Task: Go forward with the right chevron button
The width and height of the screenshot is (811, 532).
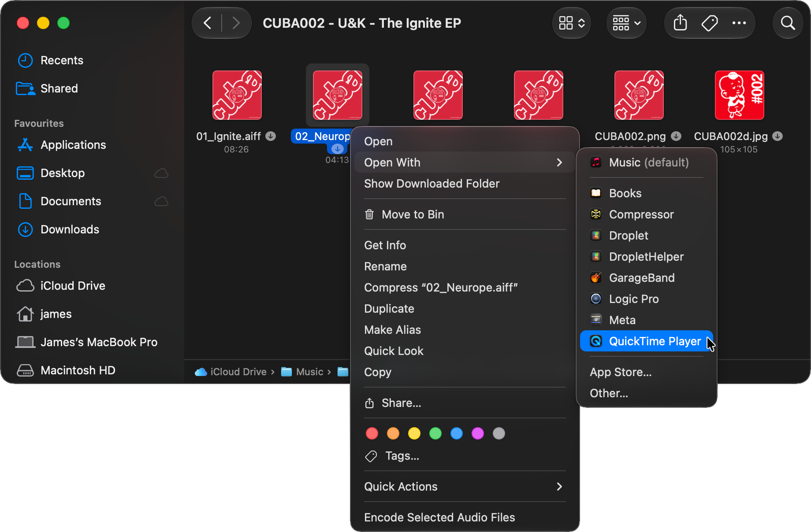Action: point(236,23)
